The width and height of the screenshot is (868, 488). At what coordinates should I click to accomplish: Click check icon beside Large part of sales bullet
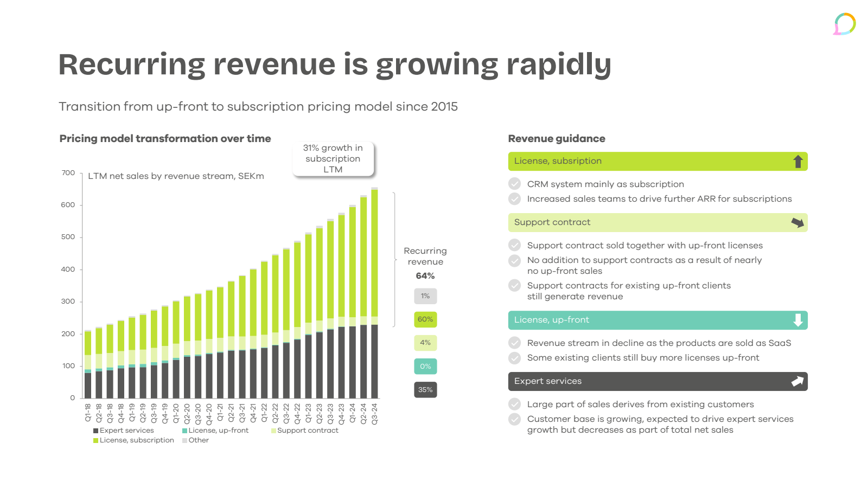515,404
